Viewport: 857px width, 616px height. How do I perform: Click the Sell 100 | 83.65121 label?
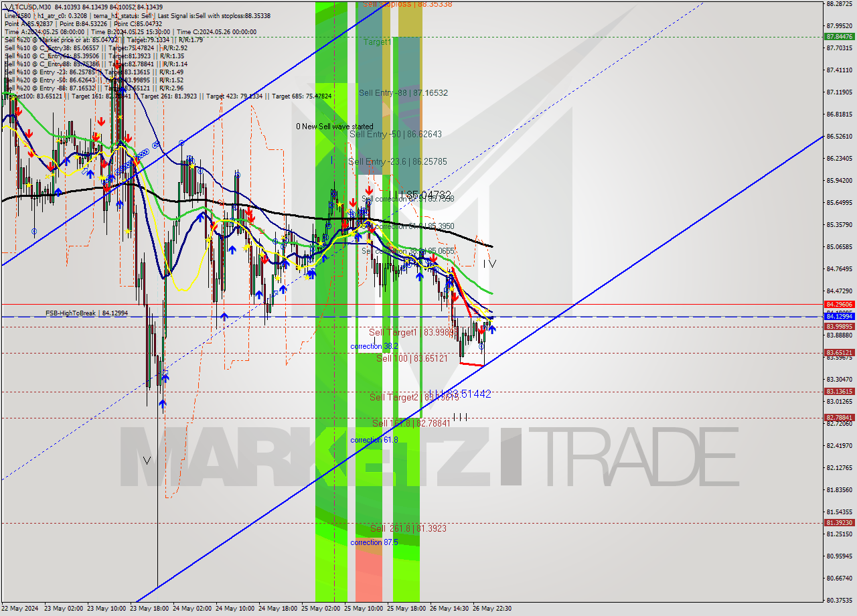(x=412, y=359)
